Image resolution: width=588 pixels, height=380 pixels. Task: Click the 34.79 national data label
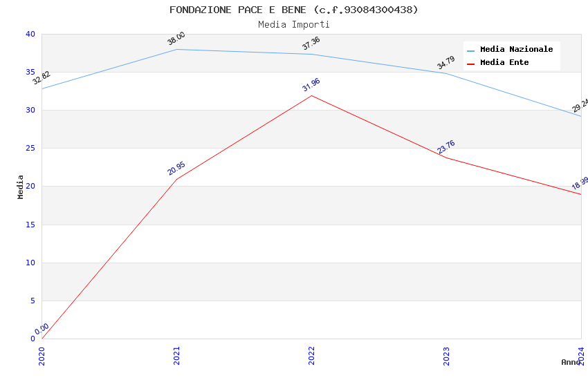(x=446, y=63)
